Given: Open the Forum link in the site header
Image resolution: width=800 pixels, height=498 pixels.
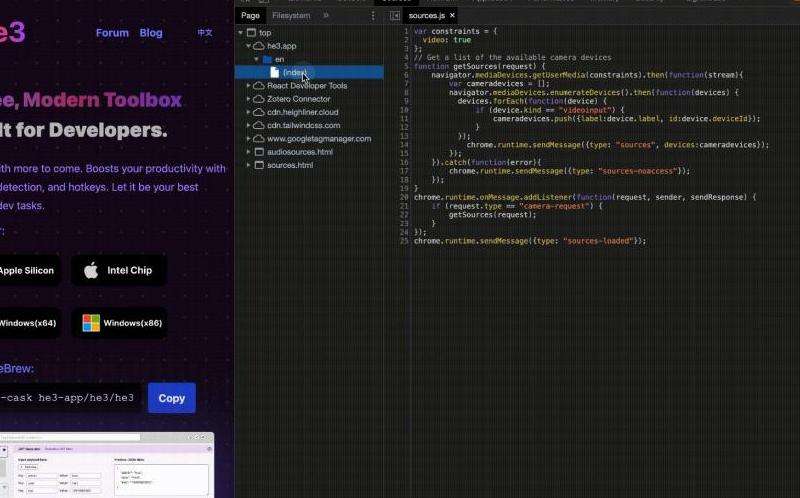Looking at the screenshot, I should tap(112, 33).
